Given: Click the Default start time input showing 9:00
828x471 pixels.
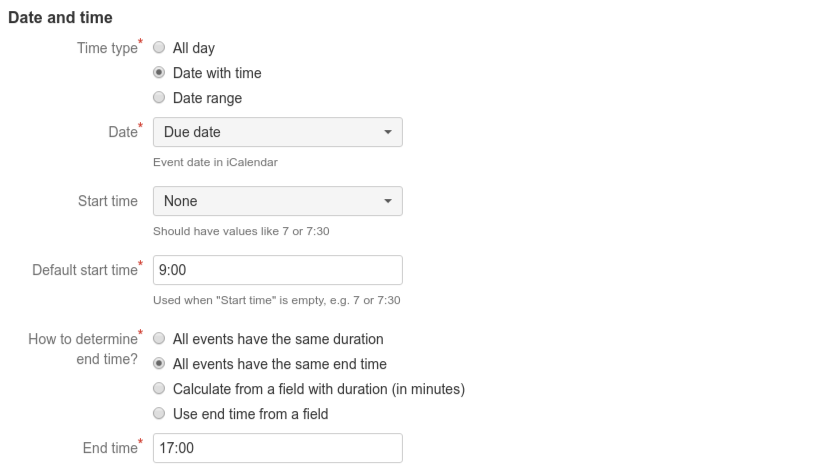Looking at the screenshot, I should tap(277, 270).
